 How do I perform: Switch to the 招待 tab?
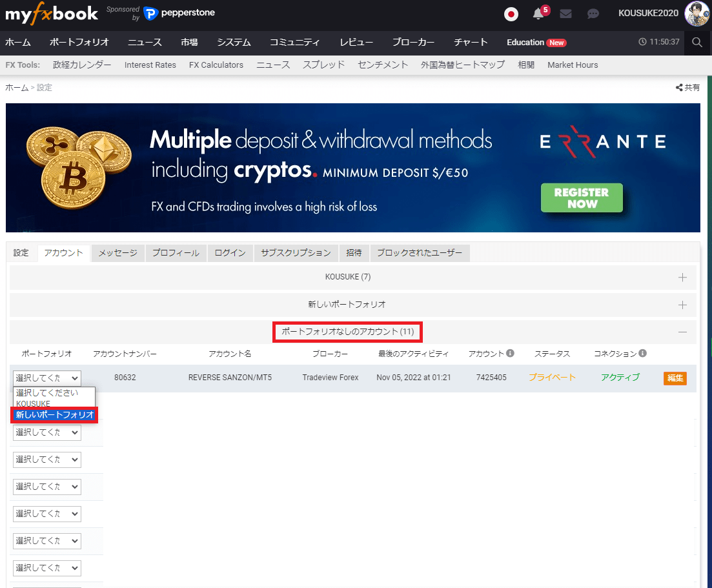coord(354,253)
